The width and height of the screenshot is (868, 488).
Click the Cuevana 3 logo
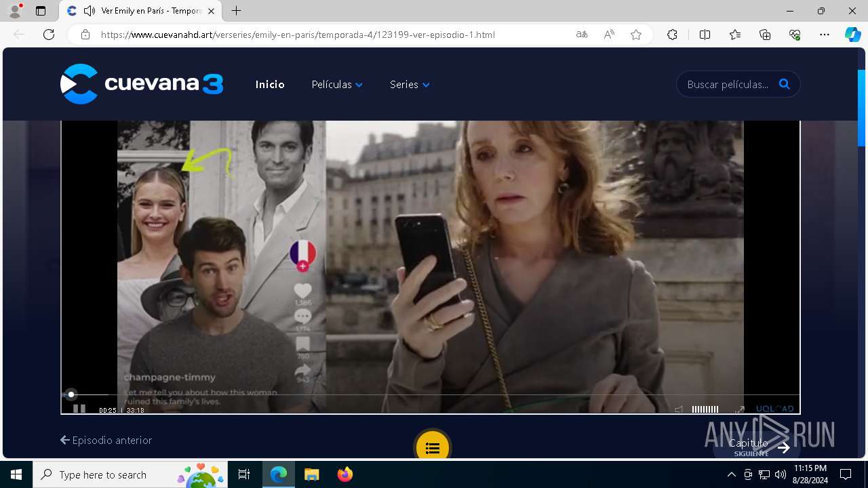[x=142, y=84]
